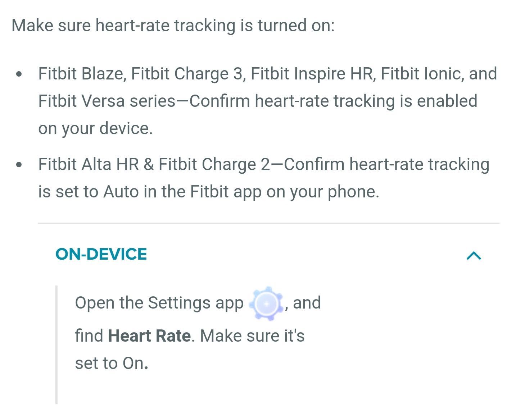516x420 pixels.
Task: Click the Settings app gear icon
Action: pyautogui.click(x=267, y=304)
